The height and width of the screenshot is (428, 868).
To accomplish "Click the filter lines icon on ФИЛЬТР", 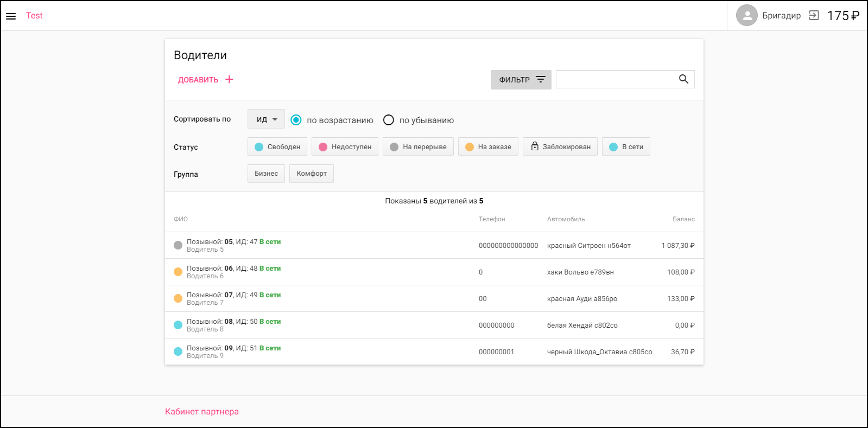I will (x=540, y=79).
